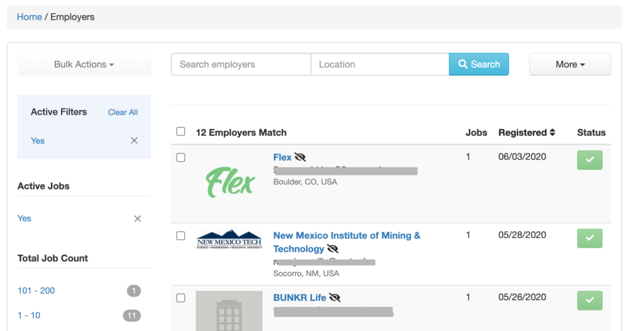Select all employers with header checkbox
644x331 pixels.
point(180,132)
